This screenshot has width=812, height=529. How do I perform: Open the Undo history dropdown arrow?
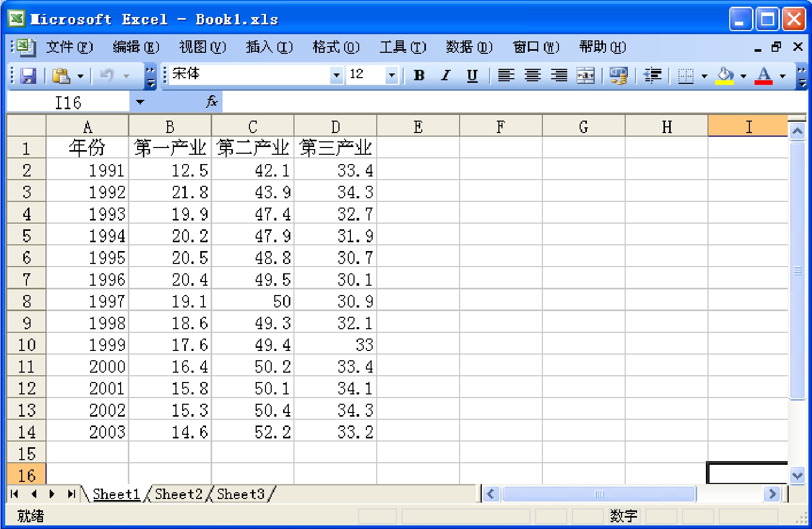click(x=126, y=76)
